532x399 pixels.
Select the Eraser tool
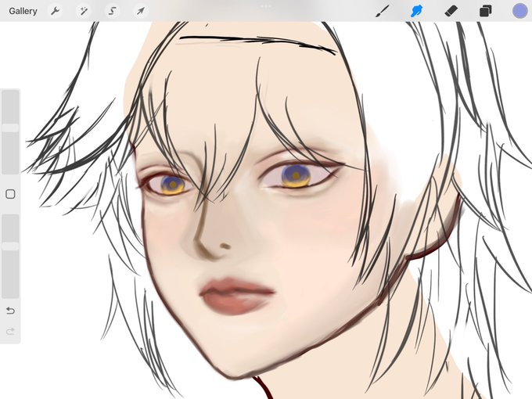pyautogui.click(x=451, y=11)
